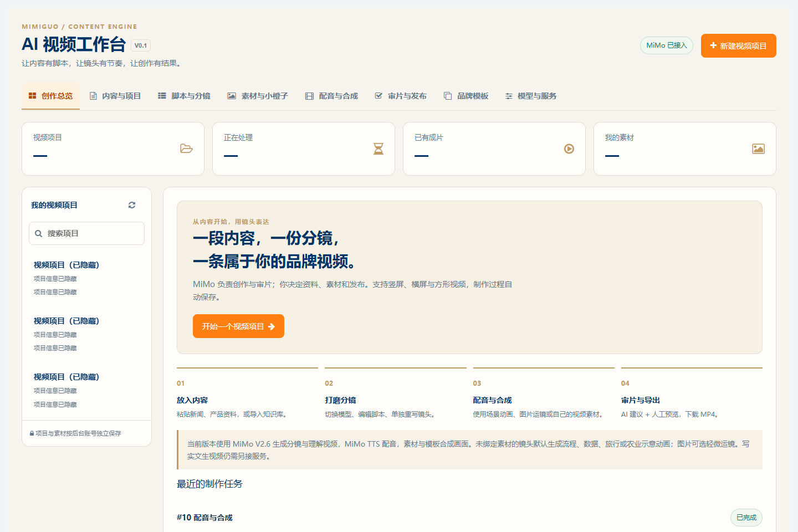798x532 pixels.
Task: Open the 品牌模板 tab
Action: 466,96
